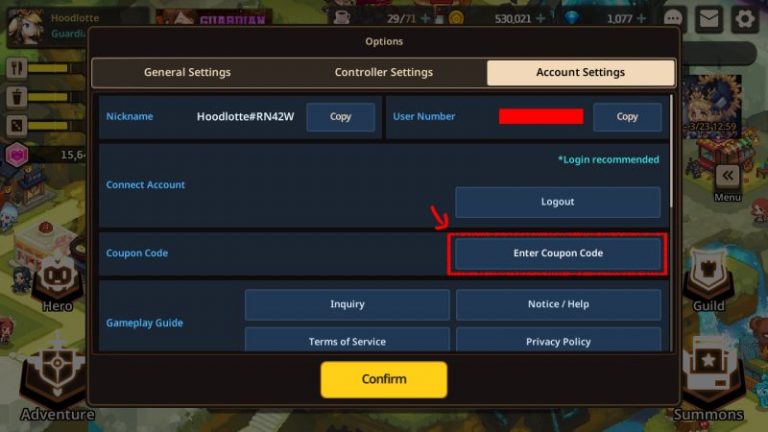Switch to General Settings tab
Image resolution: width=768 pixels, height=432 pixels.
coord(187,72)
